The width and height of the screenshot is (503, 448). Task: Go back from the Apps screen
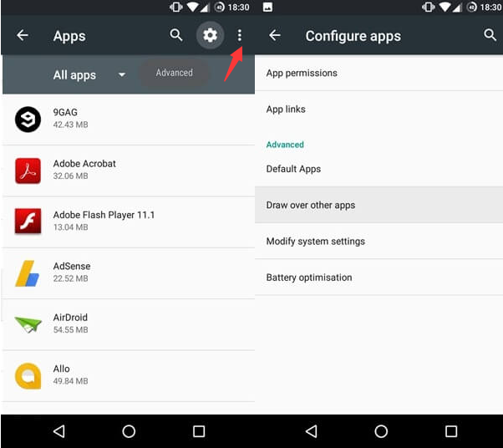(x=23, y=35)
